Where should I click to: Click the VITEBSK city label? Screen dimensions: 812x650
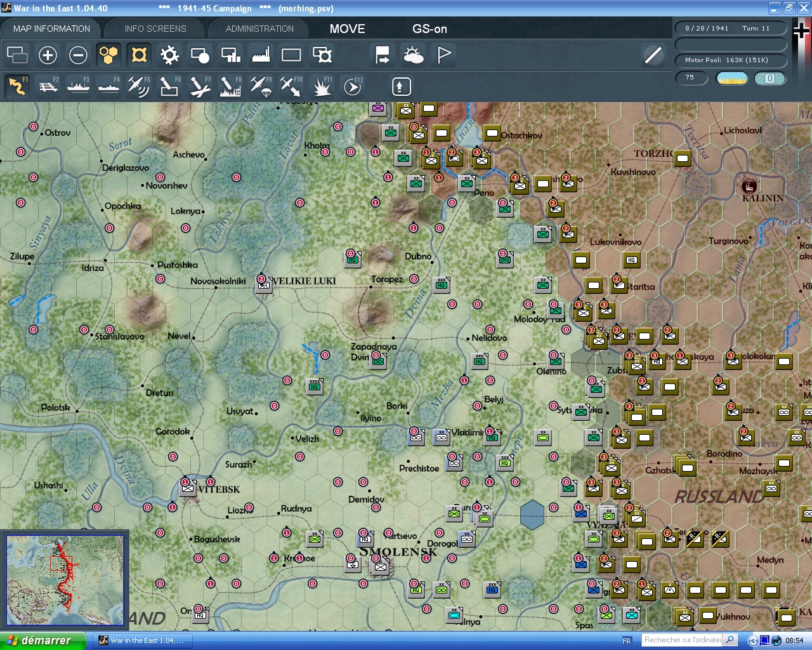219,489
